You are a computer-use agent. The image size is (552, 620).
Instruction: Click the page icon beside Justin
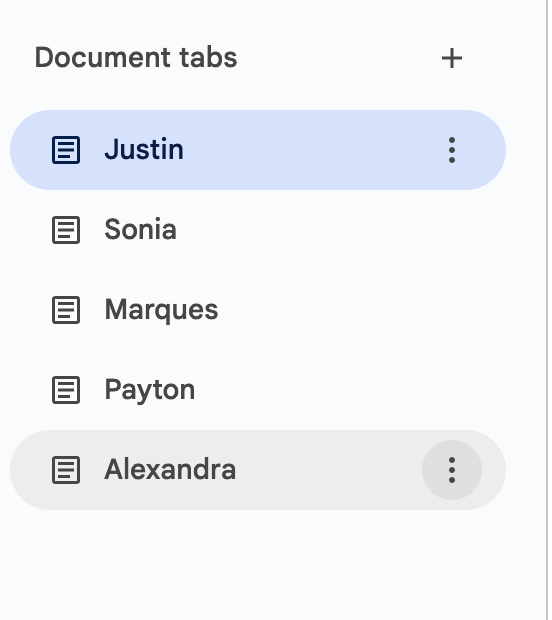click(66, 150)
